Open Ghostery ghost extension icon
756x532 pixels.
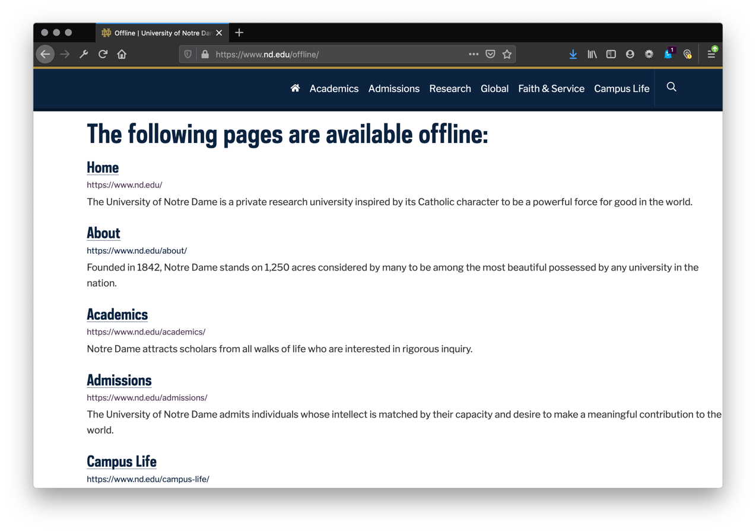tap(669, 53)
